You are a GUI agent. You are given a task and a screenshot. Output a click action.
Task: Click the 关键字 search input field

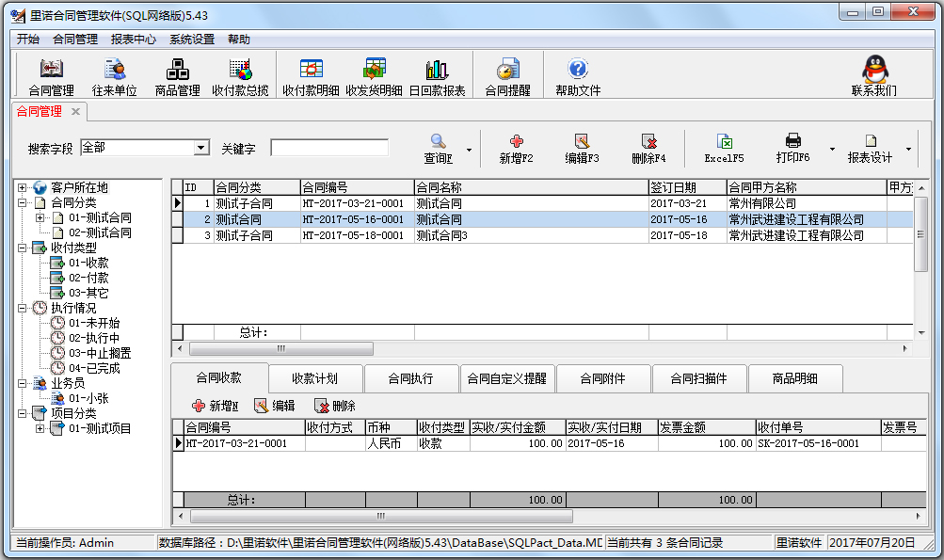point(329,148)
